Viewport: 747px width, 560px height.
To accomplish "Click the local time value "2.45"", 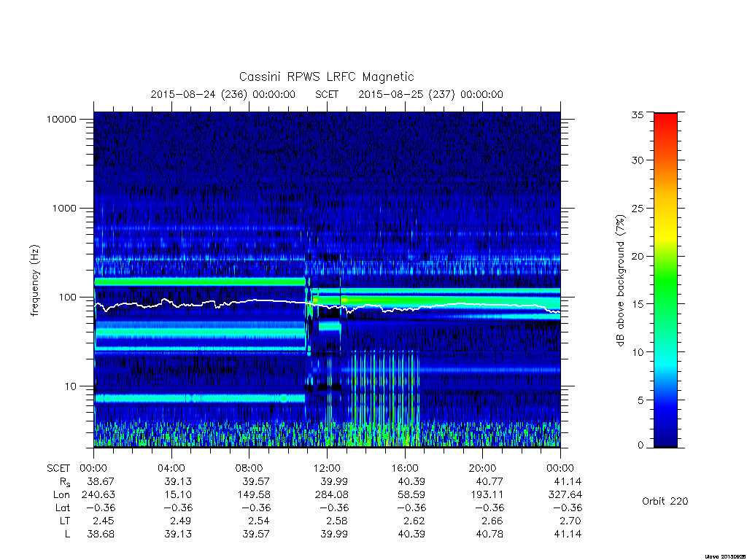I will [104, 521].
